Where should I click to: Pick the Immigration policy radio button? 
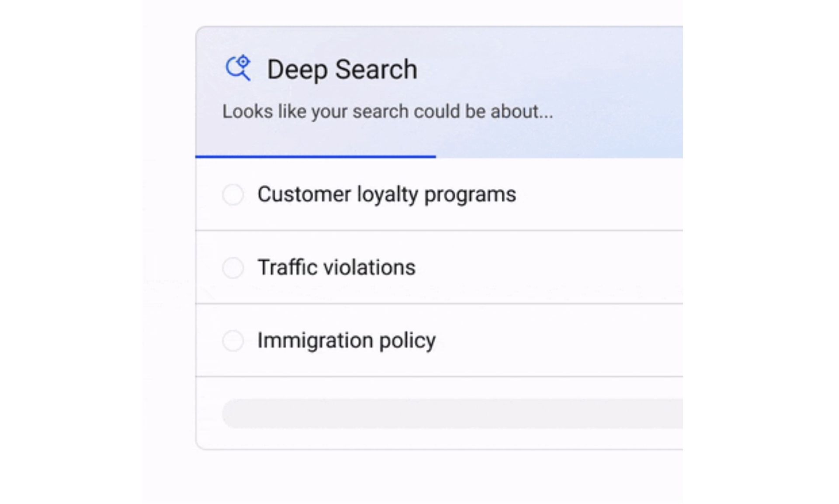coord(233,340)
